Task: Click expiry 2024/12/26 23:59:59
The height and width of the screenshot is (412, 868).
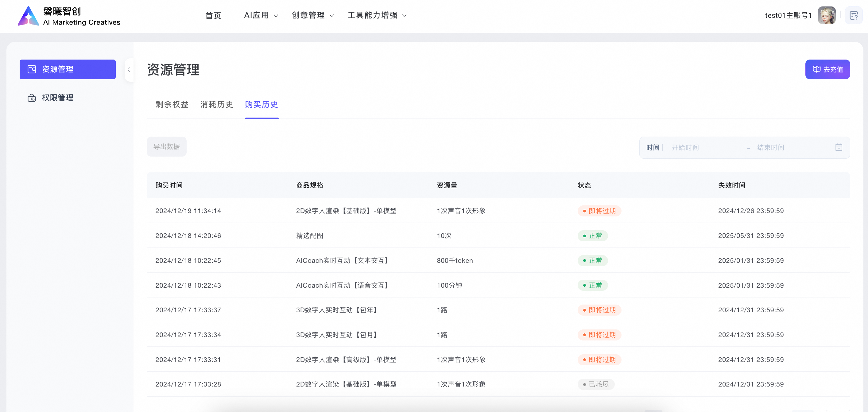Action: (x=751, y=211)
